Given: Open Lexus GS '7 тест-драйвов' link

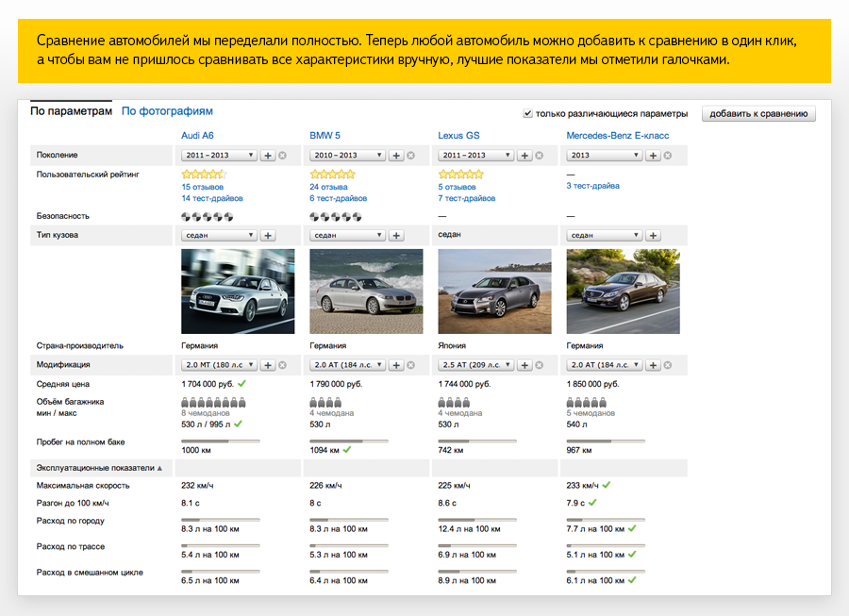Looking at the screenshot, I should [467, 198].
